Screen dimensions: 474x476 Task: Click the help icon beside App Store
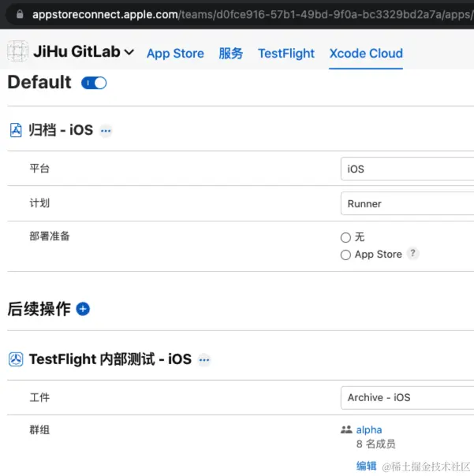412,253
